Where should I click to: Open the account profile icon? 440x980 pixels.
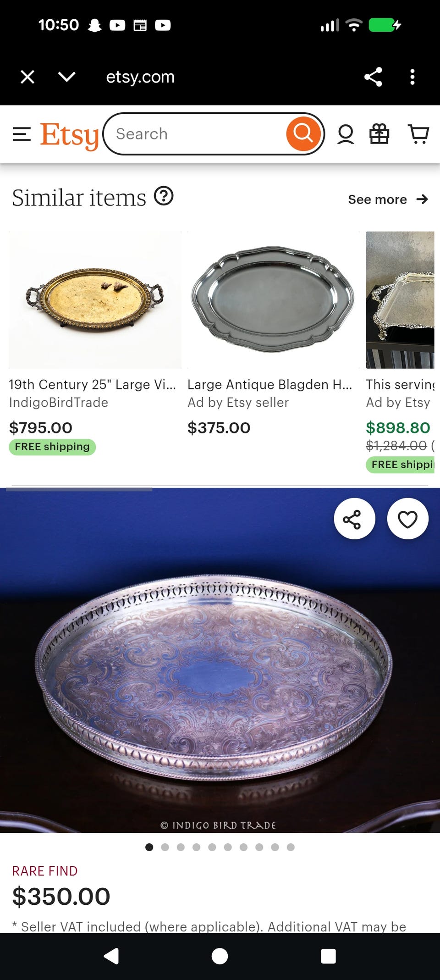pyautogui.click(x=346, y=134)
